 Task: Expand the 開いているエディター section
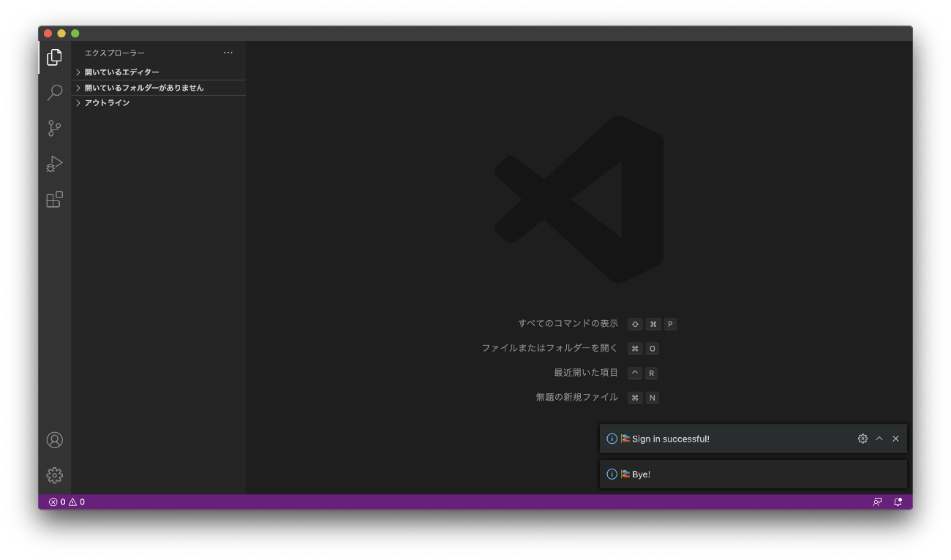(158, 72)
